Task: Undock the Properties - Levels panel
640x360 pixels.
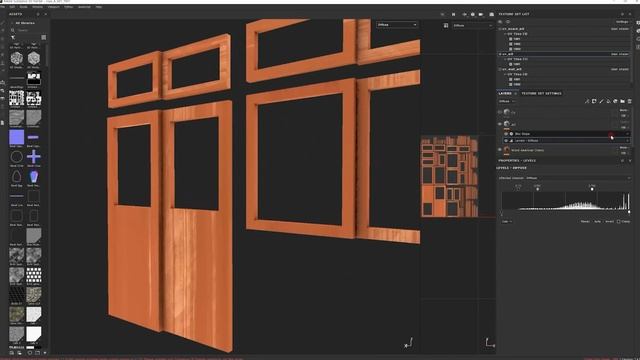Action: (622, 161)
